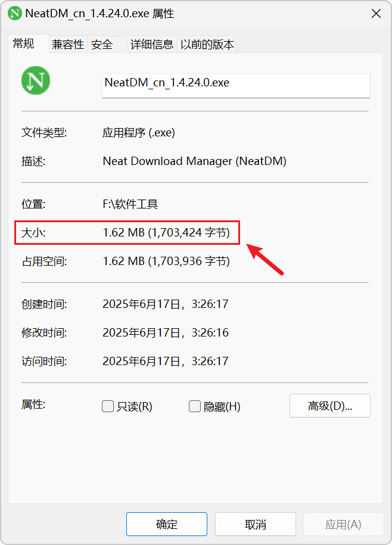Click the 创建时间 date value
Viewport: 392px width, 545px height.
(166, 304)
